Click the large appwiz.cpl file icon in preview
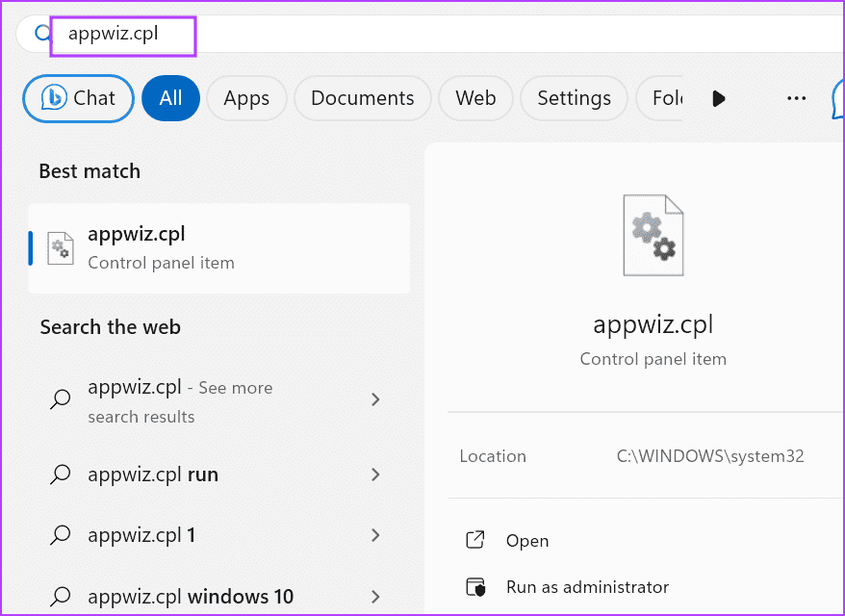845x616 pixels. coord(653,235)
